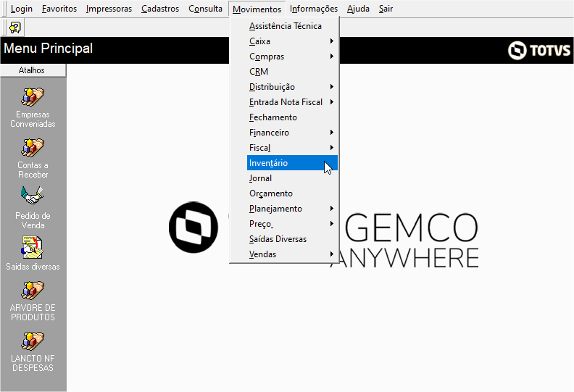This screenshot has height=392, width=574.
Task: Open the ARVORE DE PRODUTOS shortcut icon
Action: pyautogui.click(x=33, y=291)
